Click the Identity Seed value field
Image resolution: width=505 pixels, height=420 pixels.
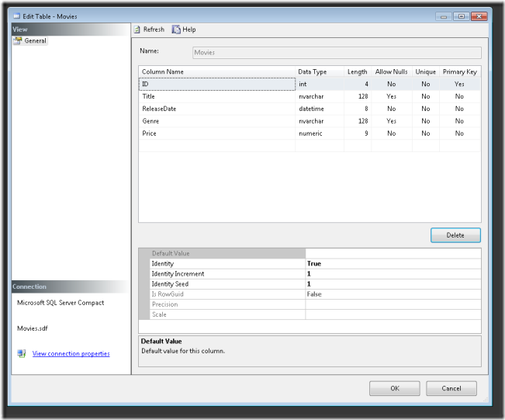pyautogui.click(x=393, y=284)
